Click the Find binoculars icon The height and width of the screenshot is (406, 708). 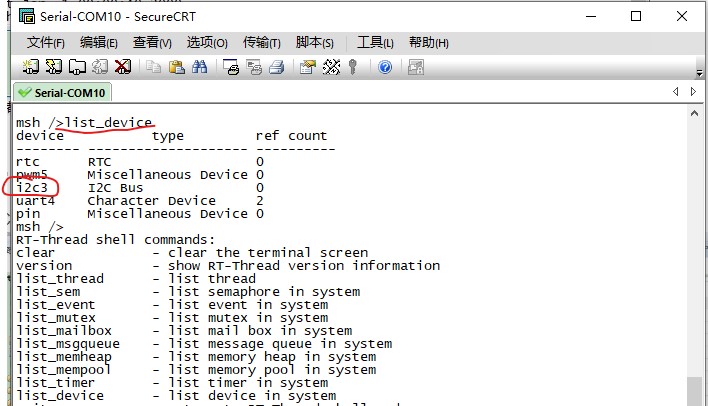point(200,67)
